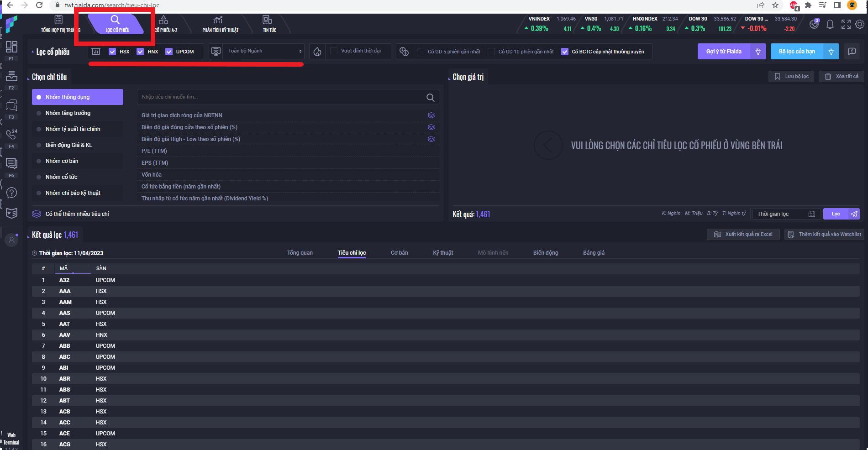Viewport: 868px width, 450px height.
Task: Switch to the Kỹ thuật tab
Action: pyautogui.click(x=442, y=253)
